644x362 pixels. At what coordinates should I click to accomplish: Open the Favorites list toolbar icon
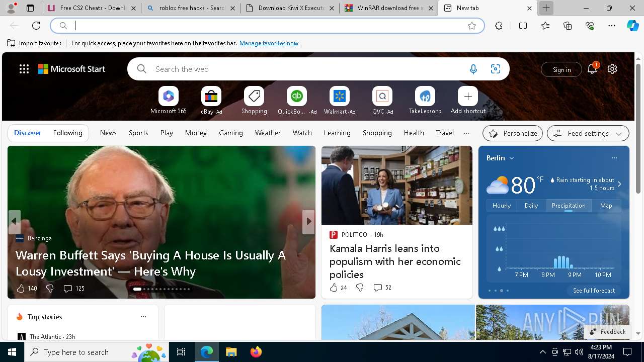point(545,26)
